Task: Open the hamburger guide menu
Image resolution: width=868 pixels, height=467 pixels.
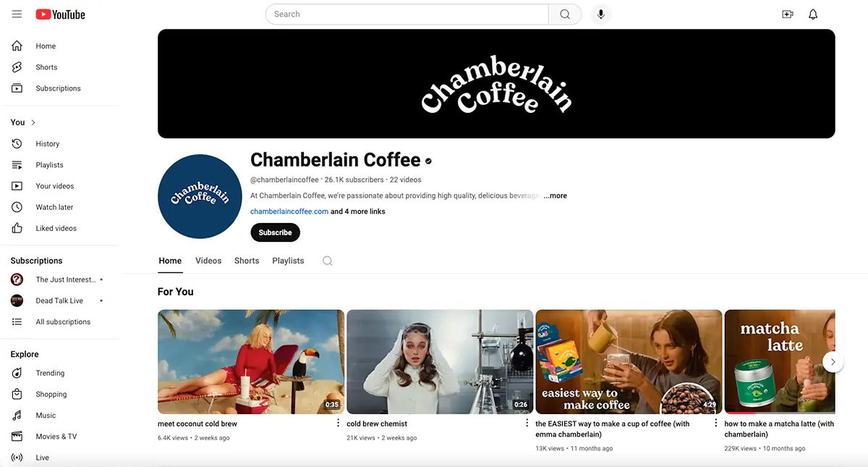Action: click(17, 14)
